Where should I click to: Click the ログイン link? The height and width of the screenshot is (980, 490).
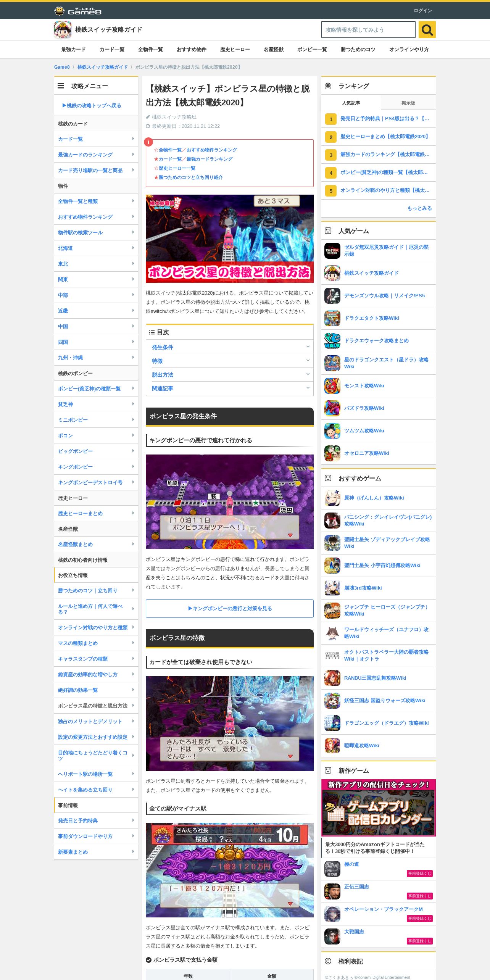coord(423,11)
